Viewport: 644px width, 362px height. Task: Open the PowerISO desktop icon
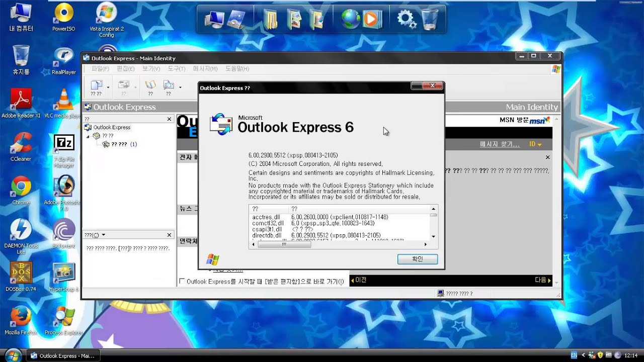pyautogui.click(x=64, y=18)
